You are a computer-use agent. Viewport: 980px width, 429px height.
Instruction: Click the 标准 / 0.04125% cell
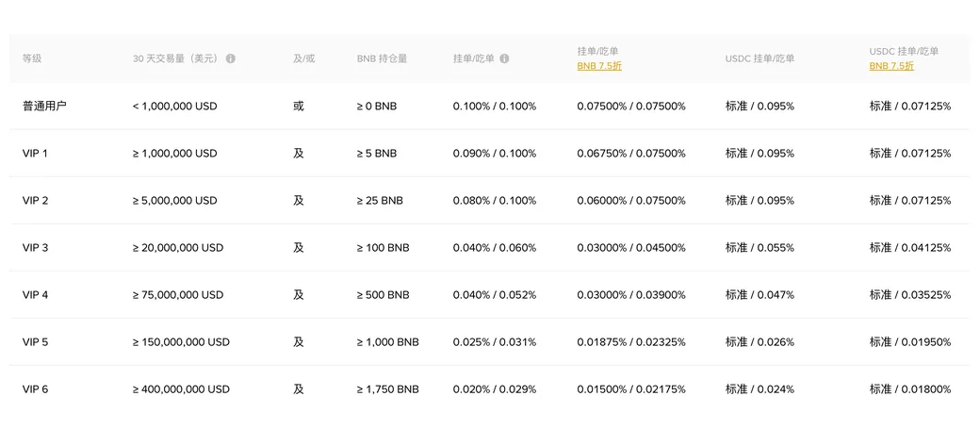click(910, 248)
